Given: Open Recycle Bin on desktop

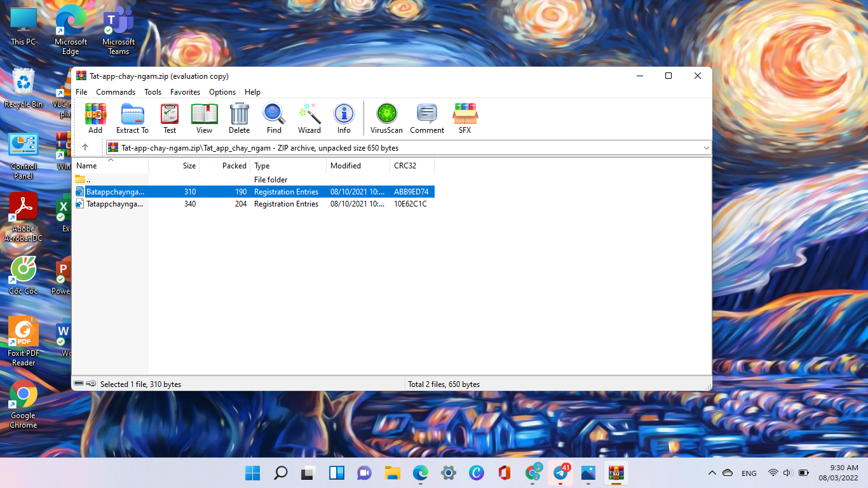Looking at the screenshot, I should point(24,88).
